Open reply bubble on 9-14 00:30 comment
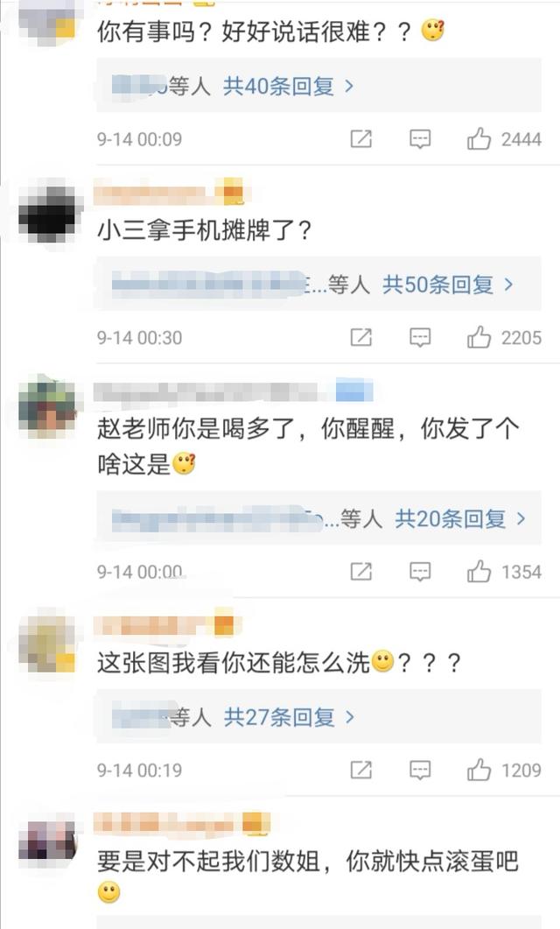560x929 pixels. click(420, 338)
